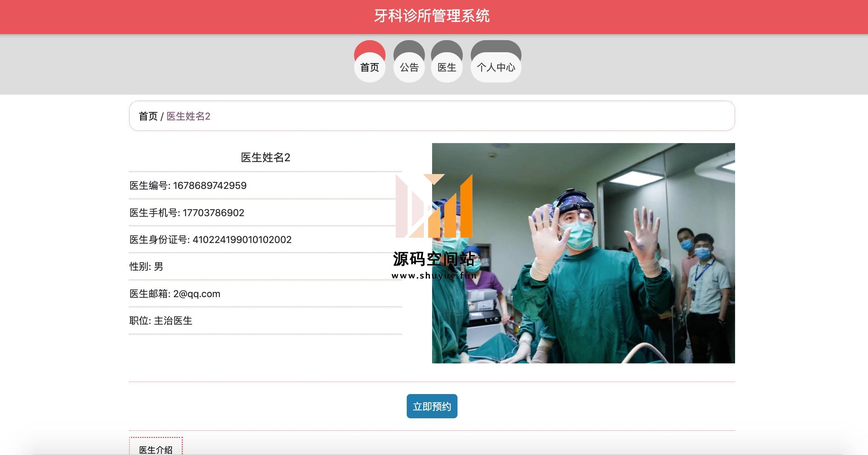Click the surgeon photo thumbnail
868x455 pixels.
tap(583, 253)
